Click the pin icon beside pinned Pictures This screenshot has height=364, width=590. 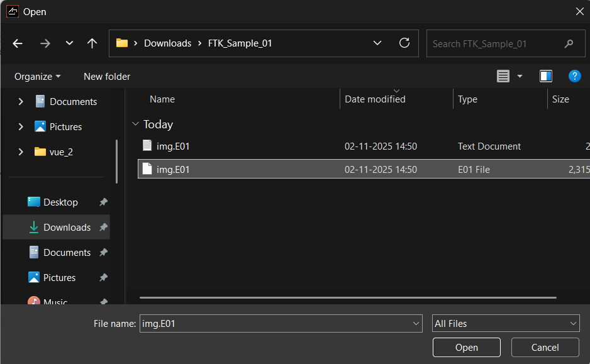coord(103,277)
